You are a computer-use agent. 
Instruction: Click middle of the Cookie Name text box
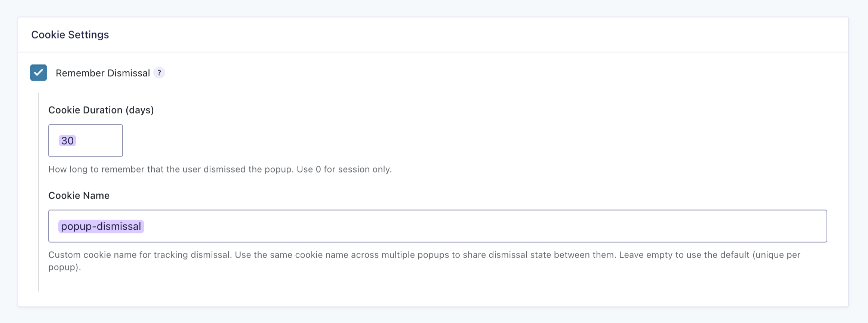437,226
